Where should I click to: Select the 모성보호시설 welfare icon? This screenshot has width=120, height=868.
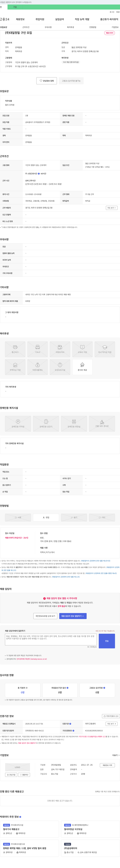(60, 367)
